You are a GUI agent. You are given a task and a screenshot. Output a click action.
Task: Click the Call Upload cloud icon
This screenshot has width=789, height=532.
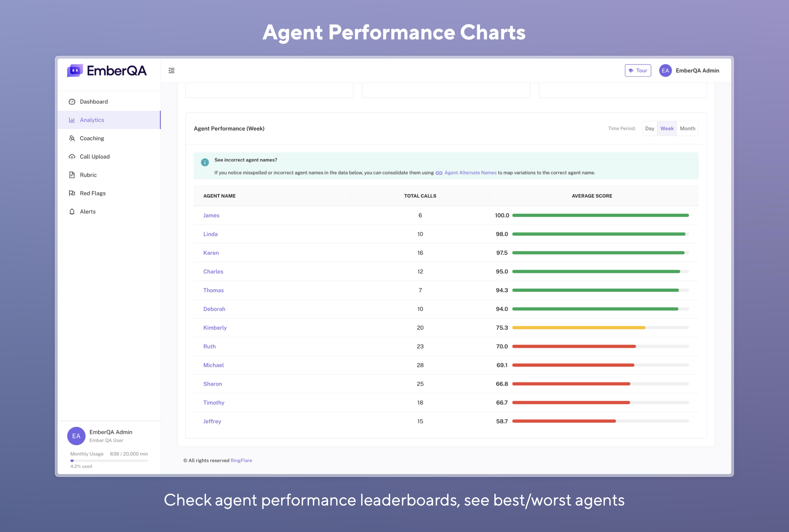pos(72,157)
